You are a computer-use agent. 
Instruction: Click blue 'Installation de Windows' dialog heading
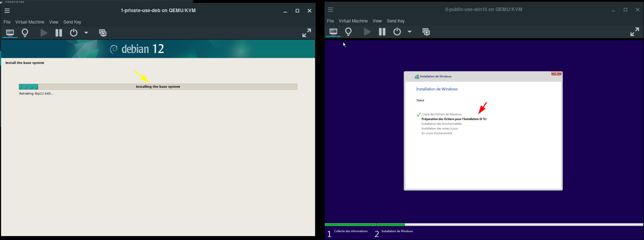click(437, 89)
